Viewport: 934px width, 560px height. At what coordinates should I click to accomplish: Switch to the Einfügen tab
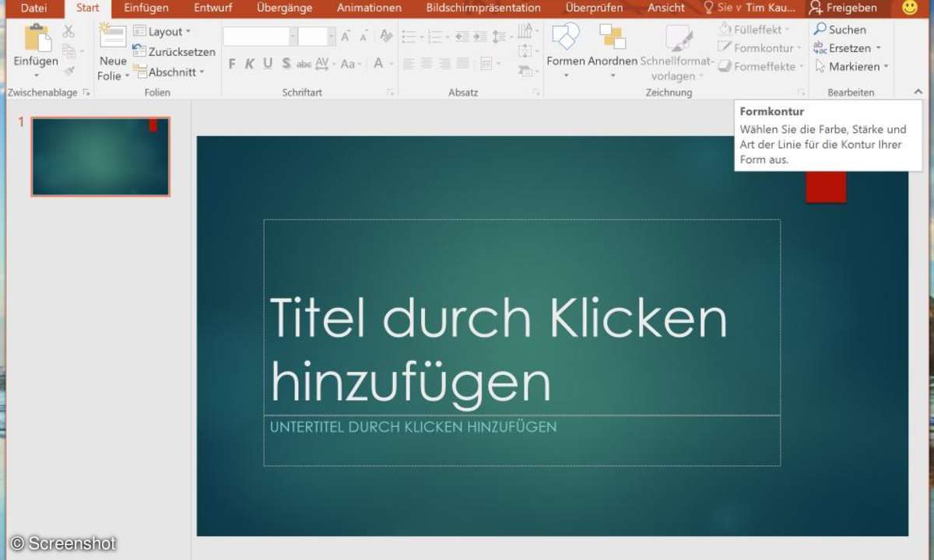coord(146,8)
